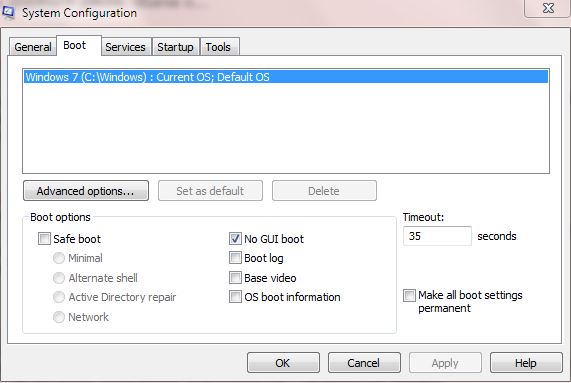Choose the Minimal safe boot radio button
This screenshot has width=571, height=383.
point(59,258)
